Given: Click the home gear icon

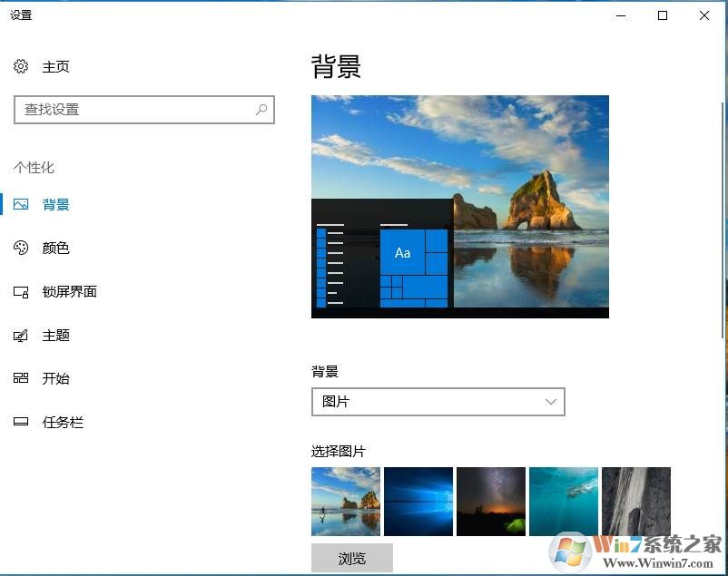Looking at the screenshot, I should click(x=21, y=66).
